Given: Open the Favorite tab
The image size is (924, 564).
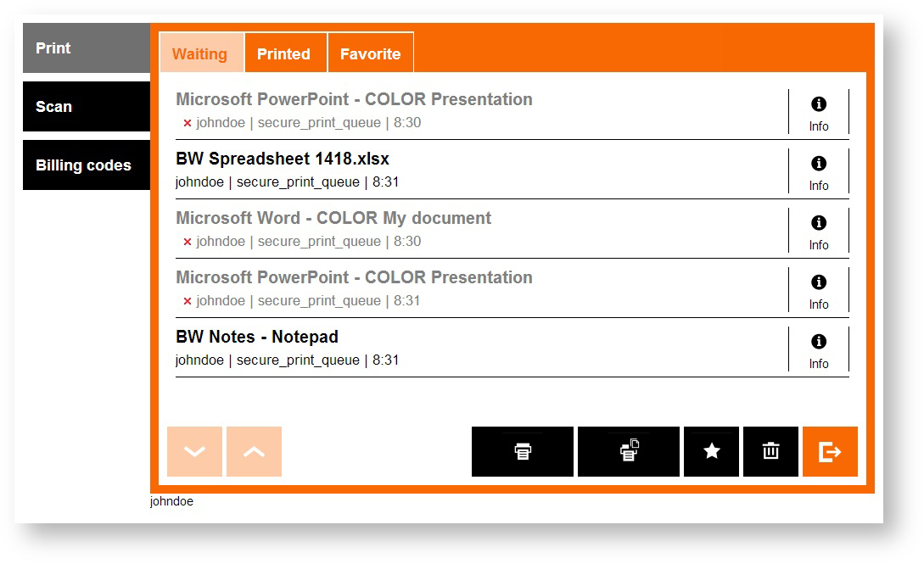Looking at the screenshot, I should point(370,53).
